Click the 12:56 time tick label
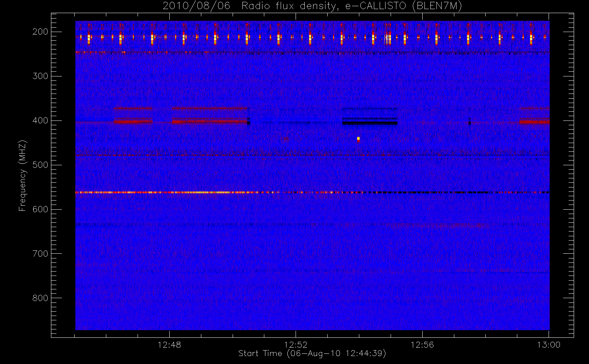This screenshot has height=364, width=589. point(422,345)
